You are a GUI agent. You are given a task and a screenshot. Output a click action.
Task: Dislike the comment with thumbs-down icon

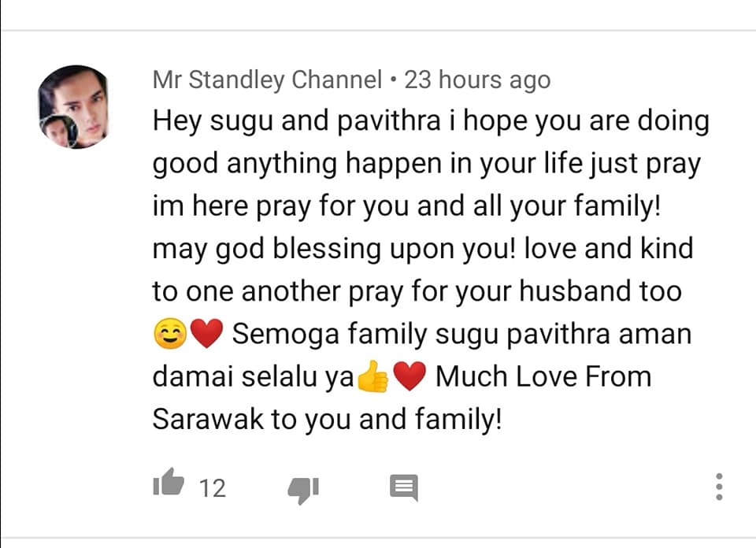point(303,491)
